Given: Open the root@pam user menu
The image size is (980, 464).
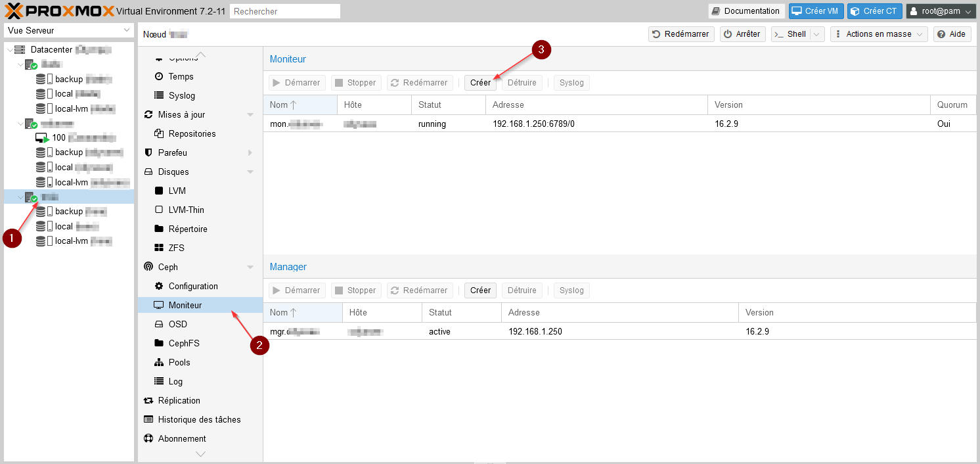Looking at the screenshot, I should click(x=941, y=11).
